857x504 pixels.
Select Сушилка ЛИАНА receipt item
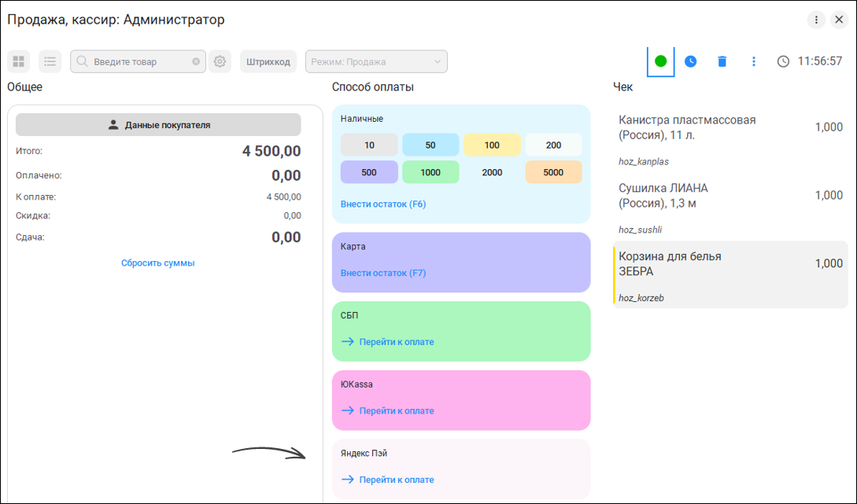pos(730,207)
